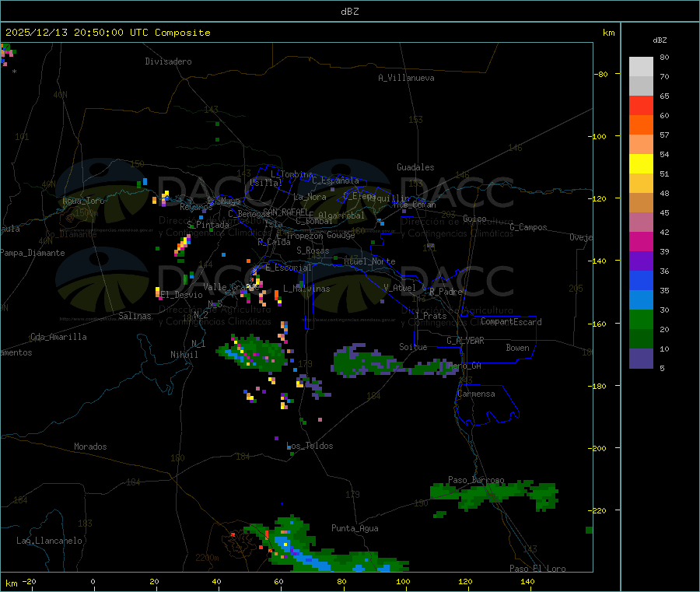Click the 'Soitue' label
The width and height of the screenshot is (700, 592).
point(413,347)
